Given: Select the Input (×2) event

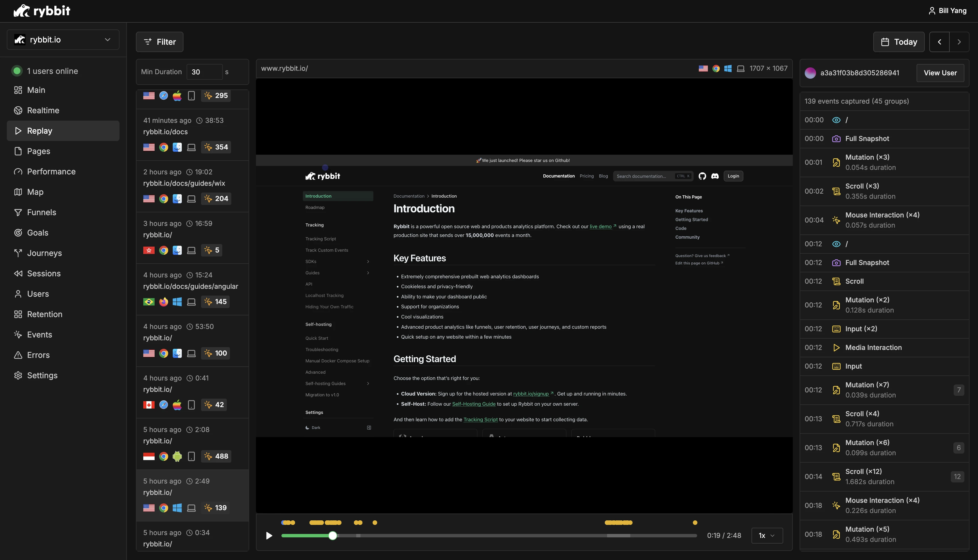Looking at the screenshot, I should [884, 329].
